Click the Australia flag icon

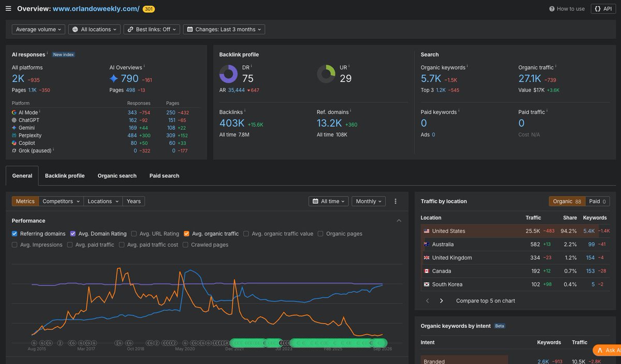(426, 245)
